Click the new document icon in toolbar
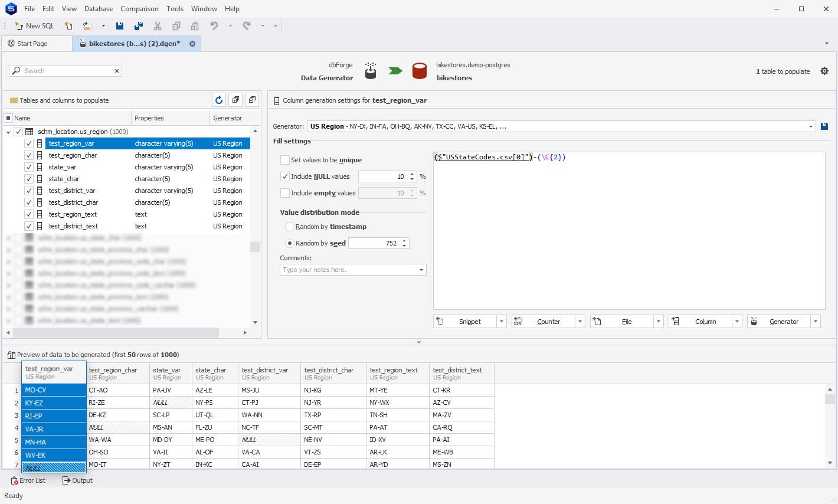Viewport: 838px width, 504px height. [x=68, y=26]
